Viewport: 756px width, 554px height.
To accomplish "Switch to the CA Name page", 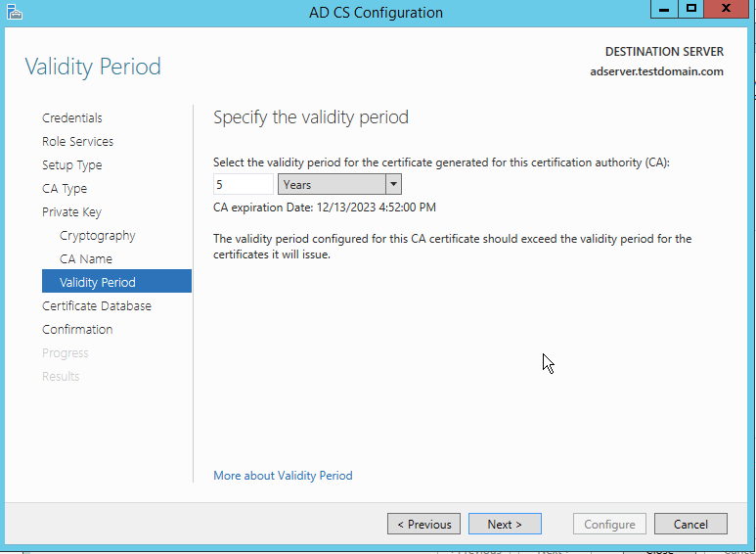I will click(x=86, y=259).
